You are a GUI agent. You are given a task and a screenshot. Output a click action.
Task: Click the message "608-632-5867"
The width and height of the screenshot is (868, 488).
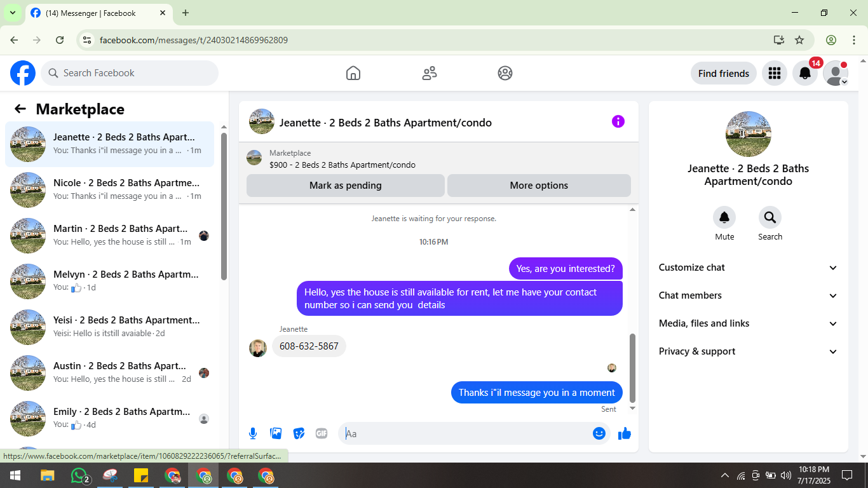coord(309,346)
